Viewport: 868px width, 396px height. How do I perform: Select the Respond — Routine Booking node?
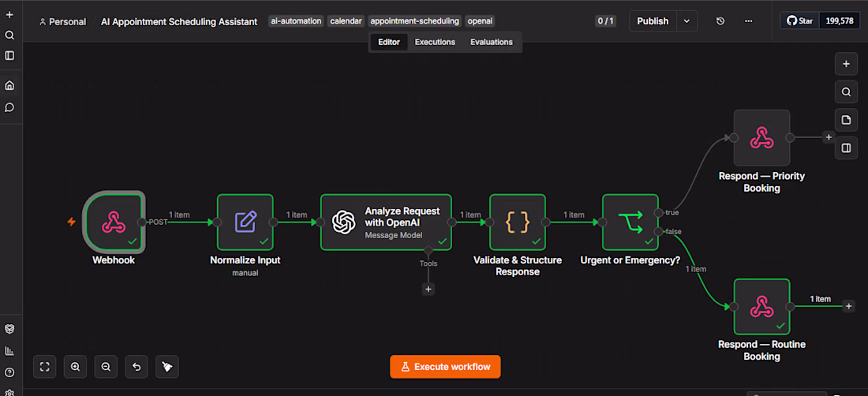(x=761, y=306)
